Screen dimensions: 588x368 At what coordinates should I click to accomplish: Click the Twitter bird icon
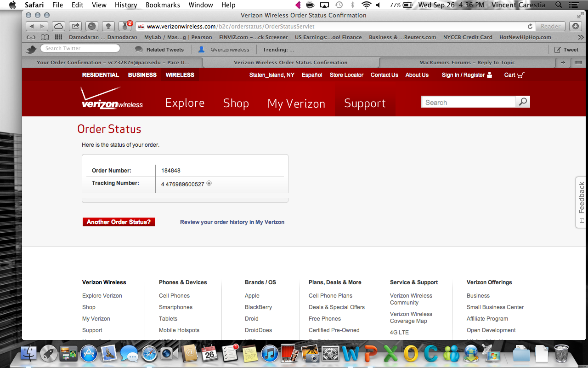click(x=31, y=49)
